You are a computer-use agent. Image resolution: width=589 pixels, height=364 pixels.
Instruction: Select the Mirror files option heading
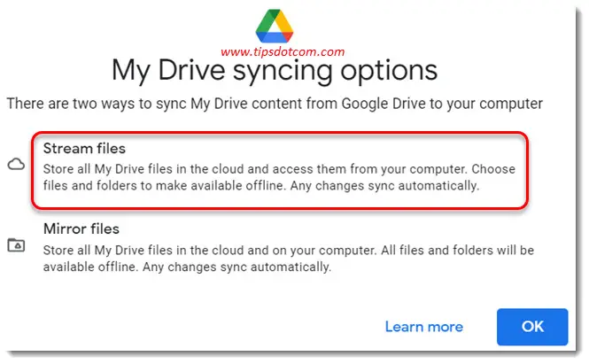(81, 228)
